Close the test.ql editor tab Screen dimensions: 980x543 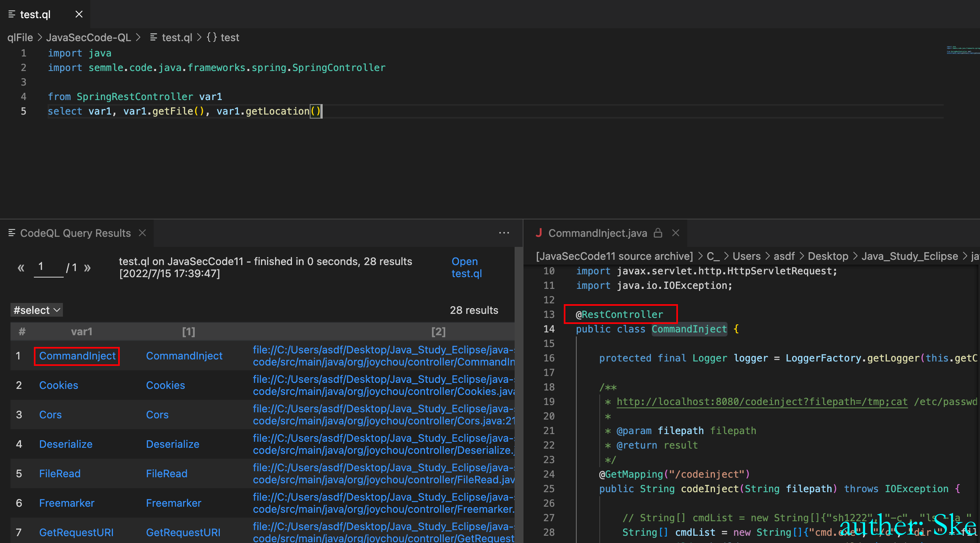[x=79, y=14]
